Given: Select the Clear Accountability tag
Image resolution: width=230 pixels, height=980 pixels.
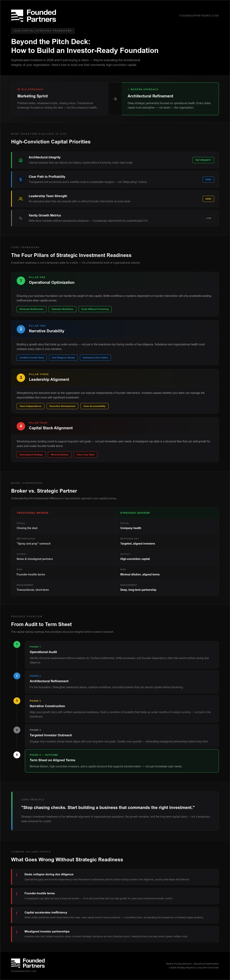Looking at the screenshot, I should click(x=94, y=406).
